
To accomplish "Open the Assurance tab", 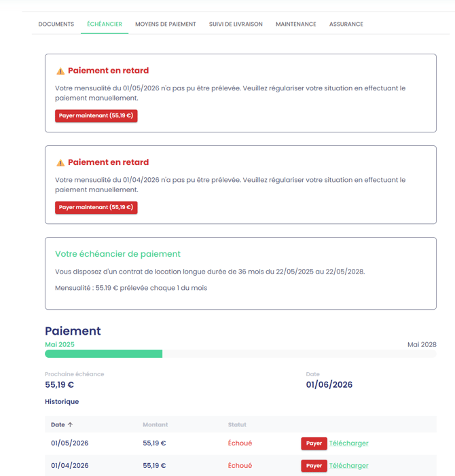I will 346,24.
